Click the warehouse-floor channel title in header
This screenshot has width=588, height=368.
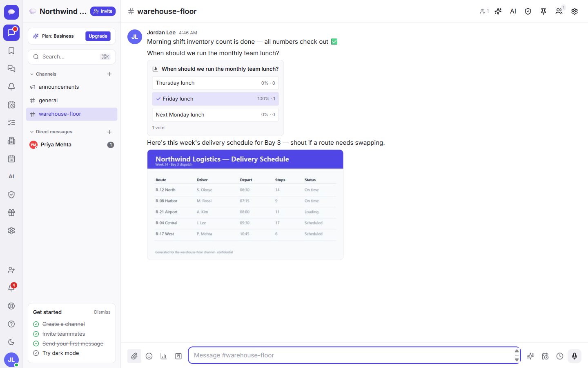[167, 11]
